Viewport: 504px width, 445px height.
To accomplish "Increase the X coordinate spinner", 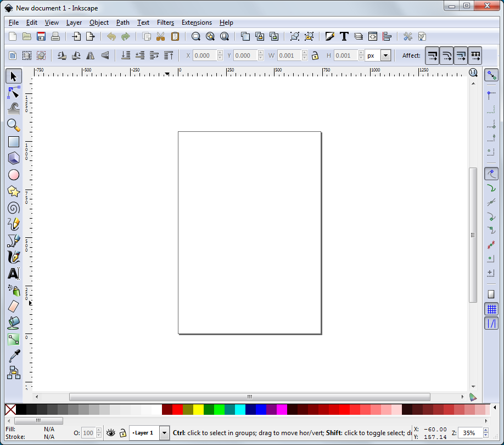I will pyautogui.click(x=220, y=53).
